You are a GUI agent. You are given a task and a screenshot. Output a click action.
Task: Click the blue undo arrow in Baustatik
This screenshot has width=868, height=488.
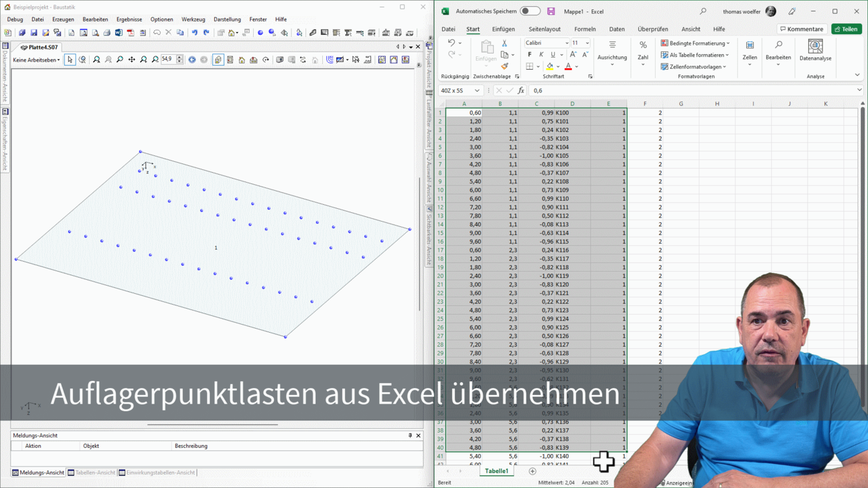pos(194,33)
